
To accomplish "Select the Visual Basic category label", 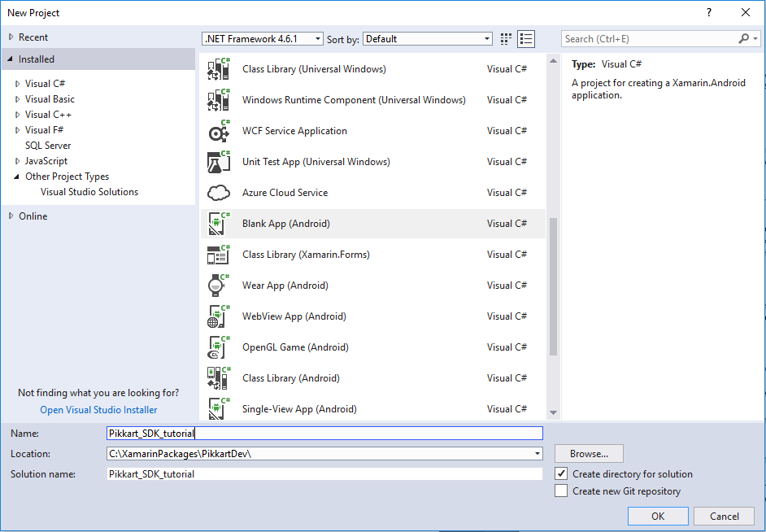I will [x=50, y=98].
